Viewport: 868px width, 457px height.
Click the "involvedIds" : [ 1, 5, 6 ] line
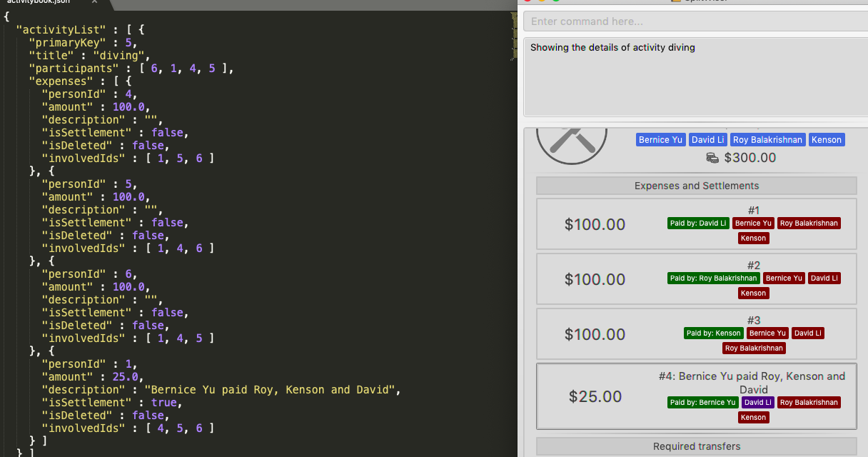pyautogui.click(x=128, y=159)
